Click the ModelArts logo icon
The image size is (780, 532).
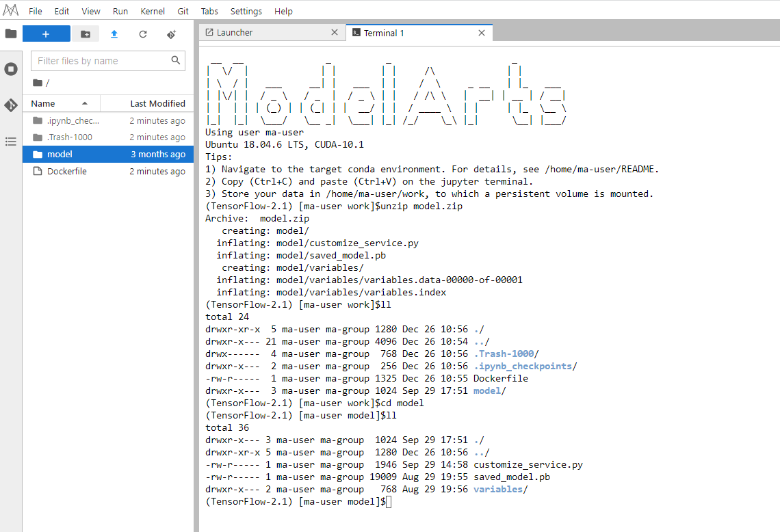click(11, 10)
